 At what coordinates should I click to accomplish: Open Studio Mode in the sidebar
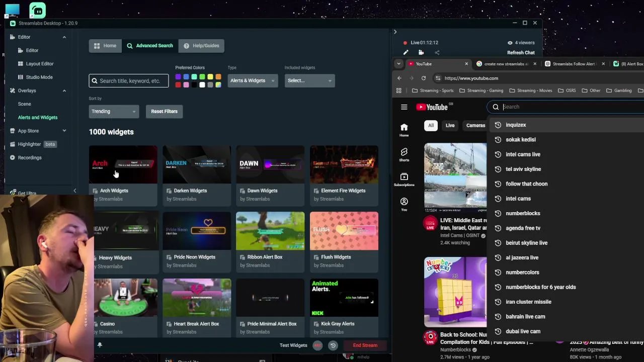39,77
